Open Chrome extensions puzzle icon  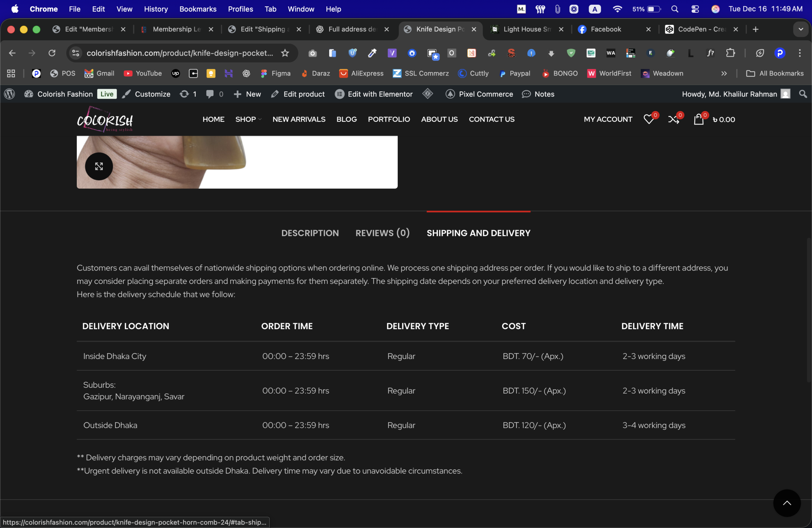pyautogui.click(x=730, y=53)
